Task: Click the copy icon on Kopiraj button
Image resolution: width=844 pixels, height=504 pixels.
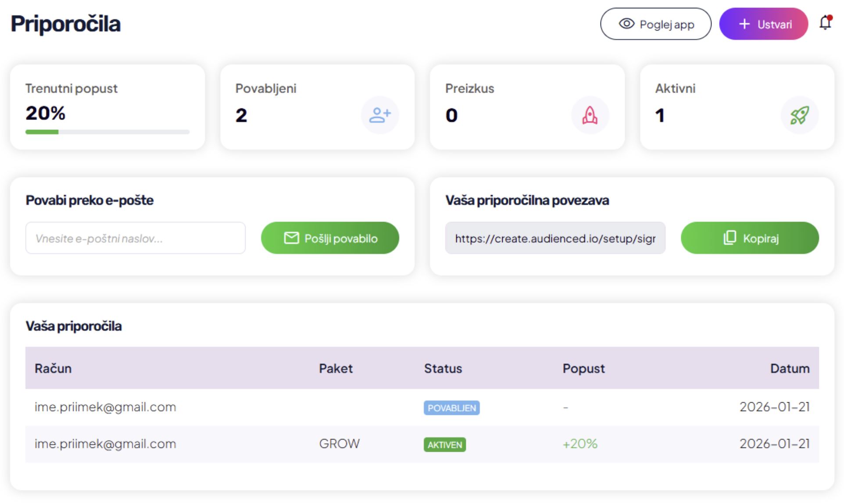Action: click(x=730, y=238)
